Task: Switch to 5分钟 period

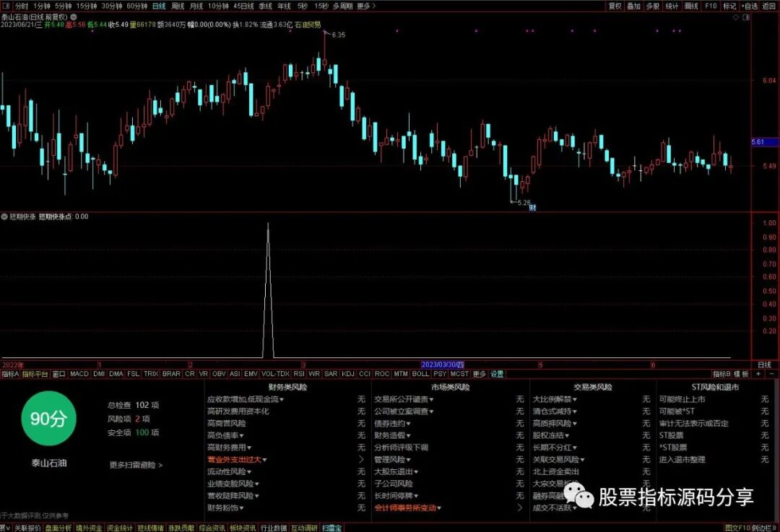Action: click(x=63, y=6)
